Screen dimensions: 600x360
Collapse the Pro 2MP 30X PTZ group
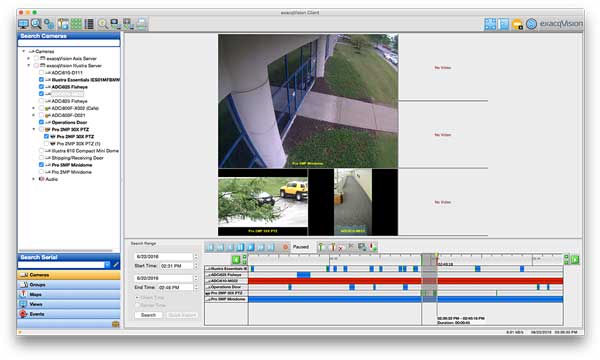34,129
